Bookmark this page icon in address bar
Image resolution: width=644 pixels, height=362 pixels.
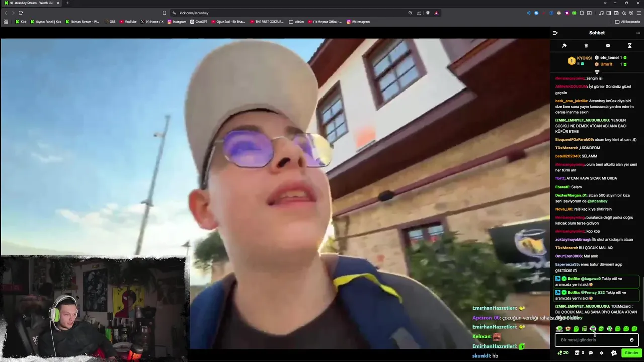(x=164, y=13)
